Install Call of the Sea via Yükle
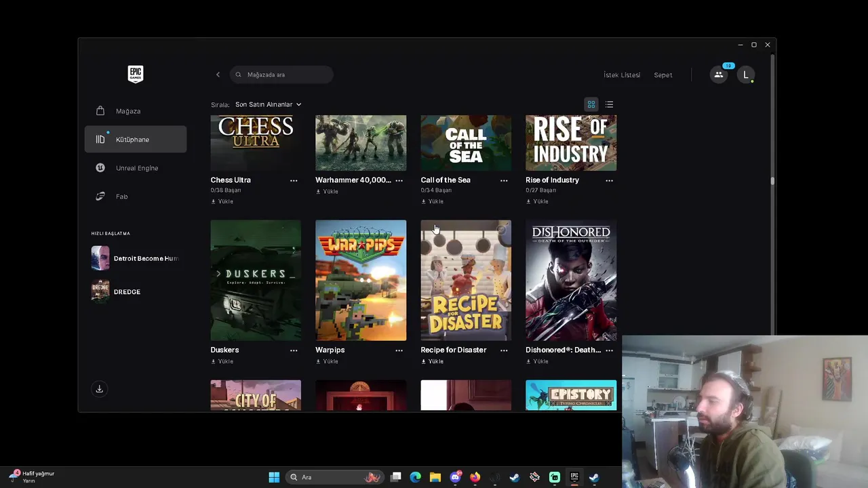 point(432,201)
